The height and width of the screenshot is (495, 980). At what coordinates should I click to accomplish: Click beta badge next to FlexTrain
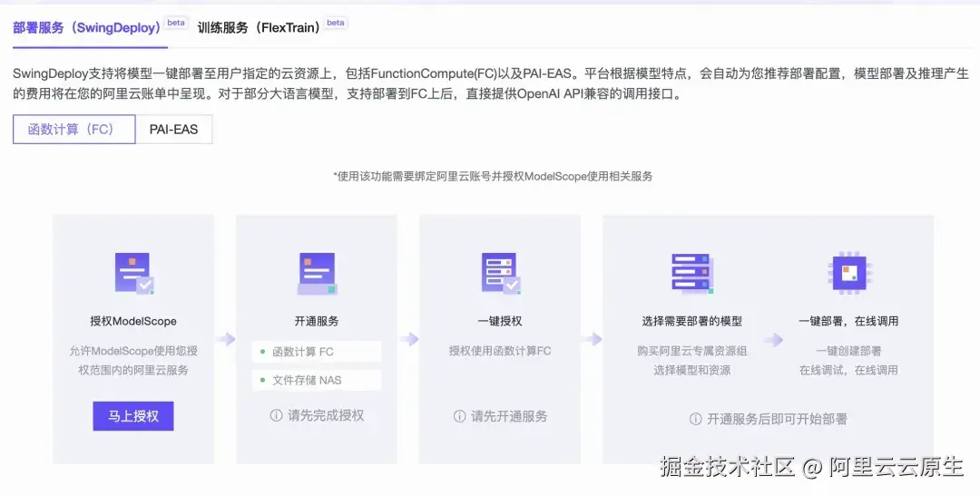(x=336, y=23)
